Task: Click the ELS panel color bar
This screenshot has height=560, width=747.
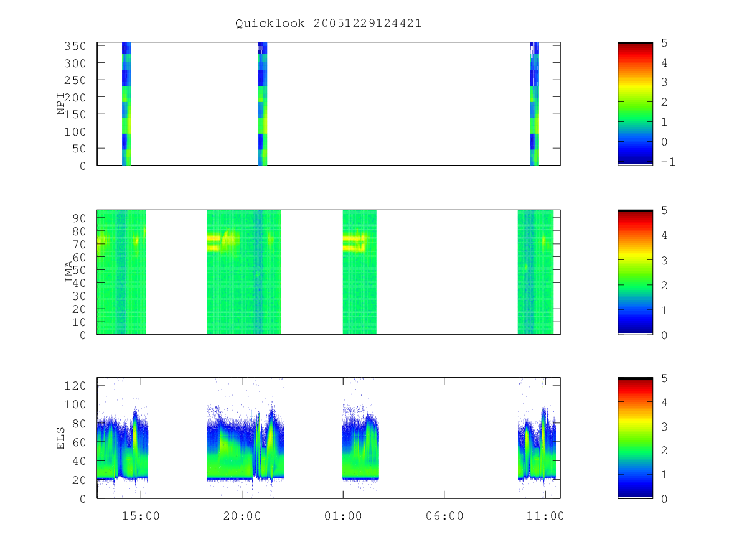Action: [x=635, y=438]
